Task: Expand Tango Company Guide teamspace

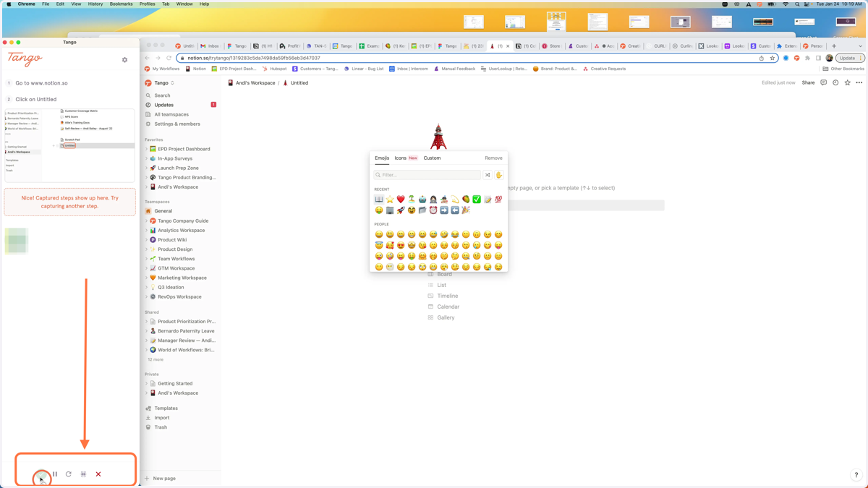Action: point(146,221)
